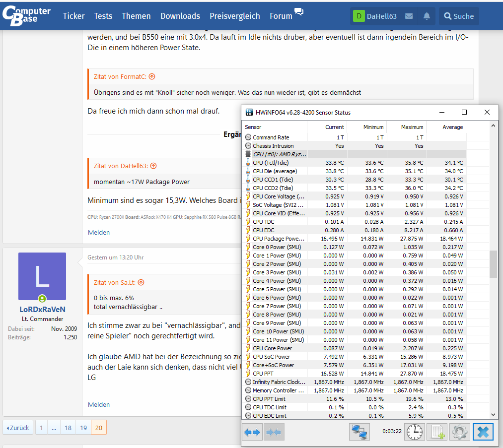The width and height of the screenshot is (503, 448).
Task: Click HWiNFO collapse columns arrows button
Action: [x=274, y=432]
